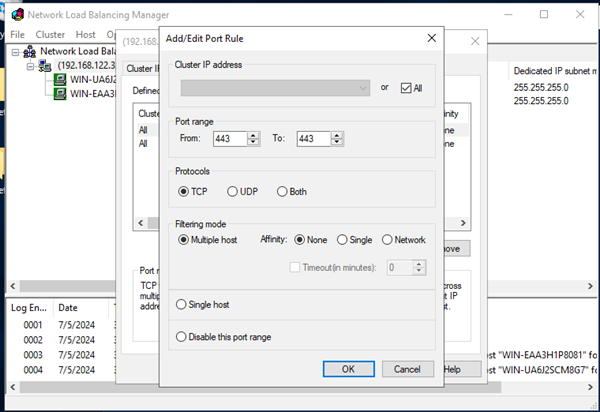Screen dimensions: 600x412
Task: Select the Both protocols radio button
Action: tap(282, 191)
